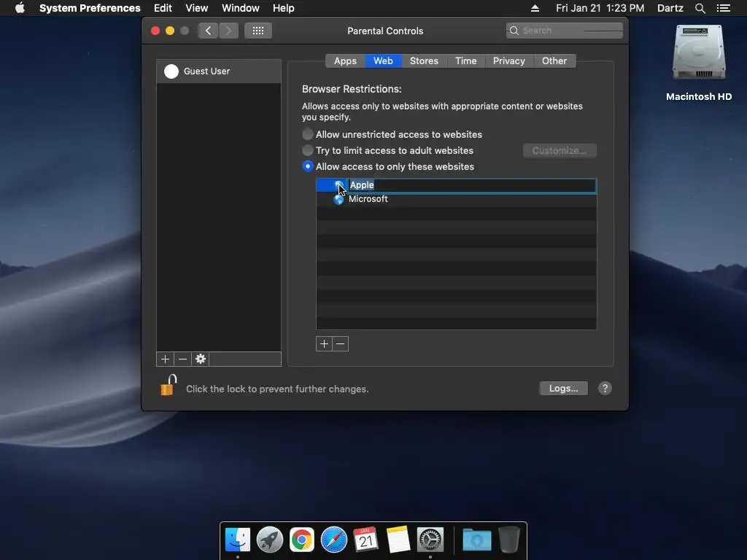
Task: Switch to the Privacy tab
Action: 508,61
